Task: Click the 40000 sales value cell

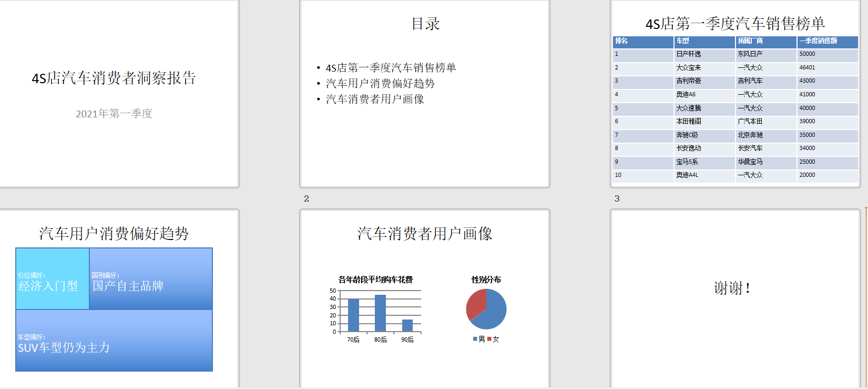Action: [828, 108]
